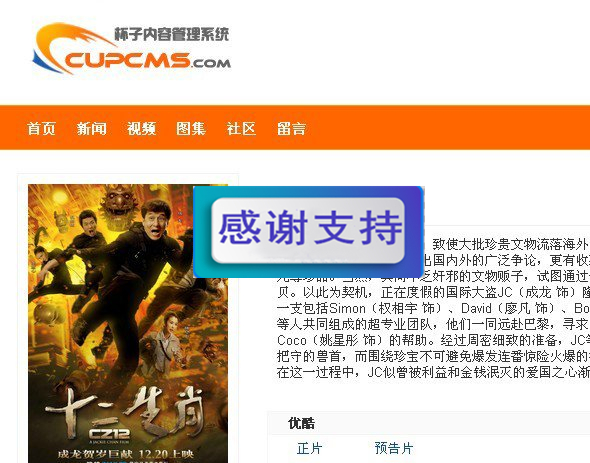Select the 优酷 source tab
Image resolution: width=590 pixels, height=463 pixels.
[x=301, y=423]
